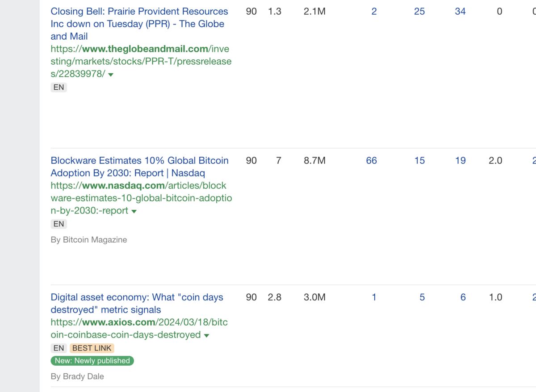The image size is (536, 392).
Task: Click the blue number 19 in Nasdaq row
Action: pos(460,161)
